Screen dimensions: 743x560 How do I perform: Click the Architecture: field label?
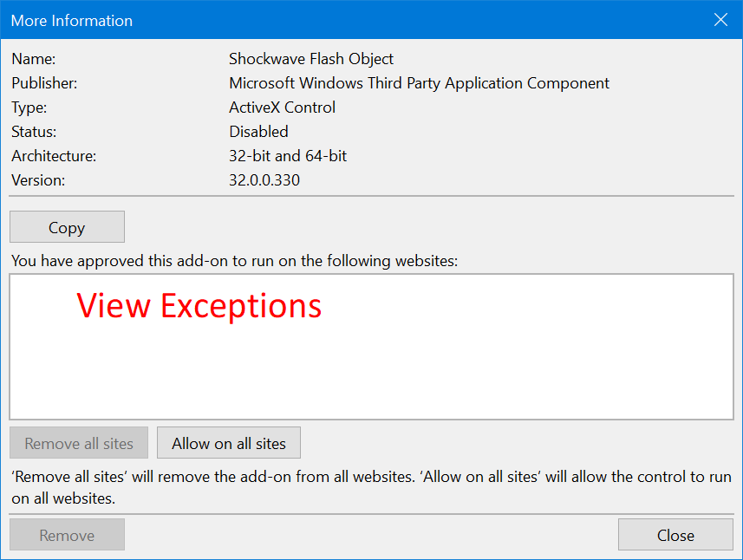pyautogui.click(x=54, y=156)
